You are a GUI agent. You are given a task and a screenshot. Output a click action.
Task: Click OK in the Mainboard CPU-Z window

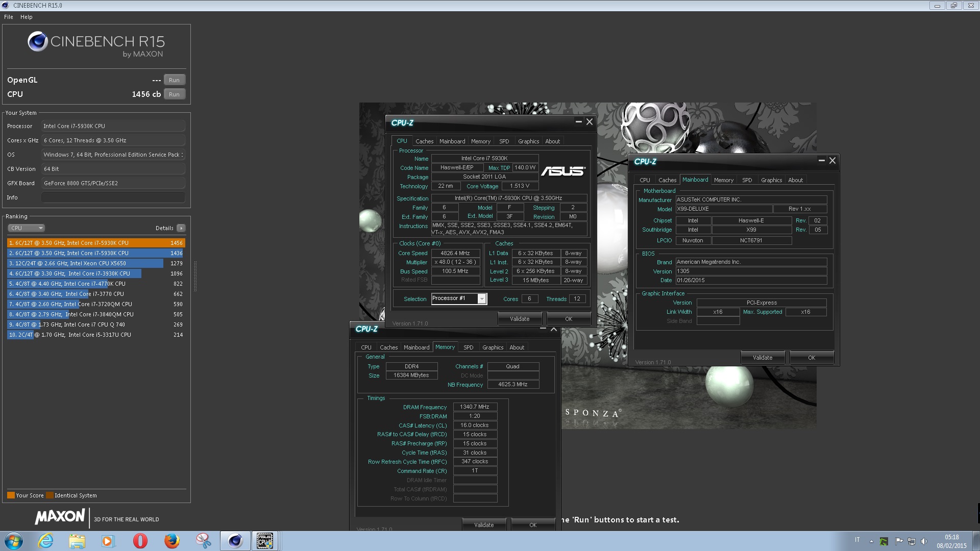pos(812,358)
